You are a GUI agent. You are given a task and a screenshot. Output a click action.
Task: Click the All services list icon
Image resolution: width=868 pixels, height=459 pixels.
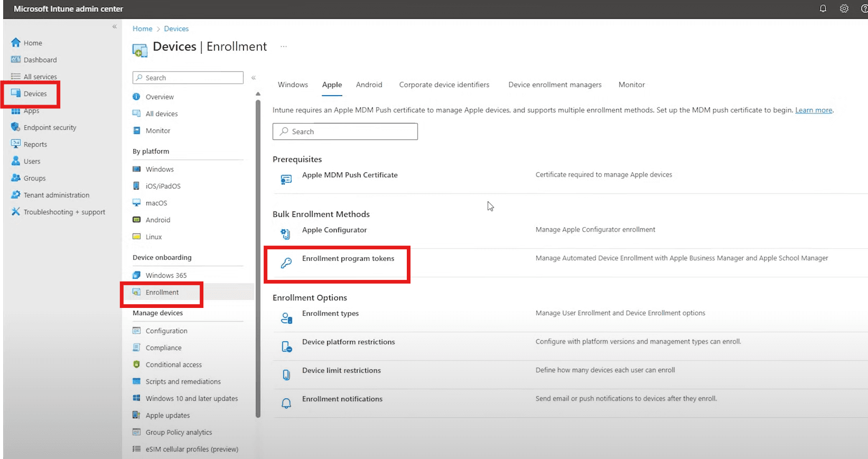point(16,77)
